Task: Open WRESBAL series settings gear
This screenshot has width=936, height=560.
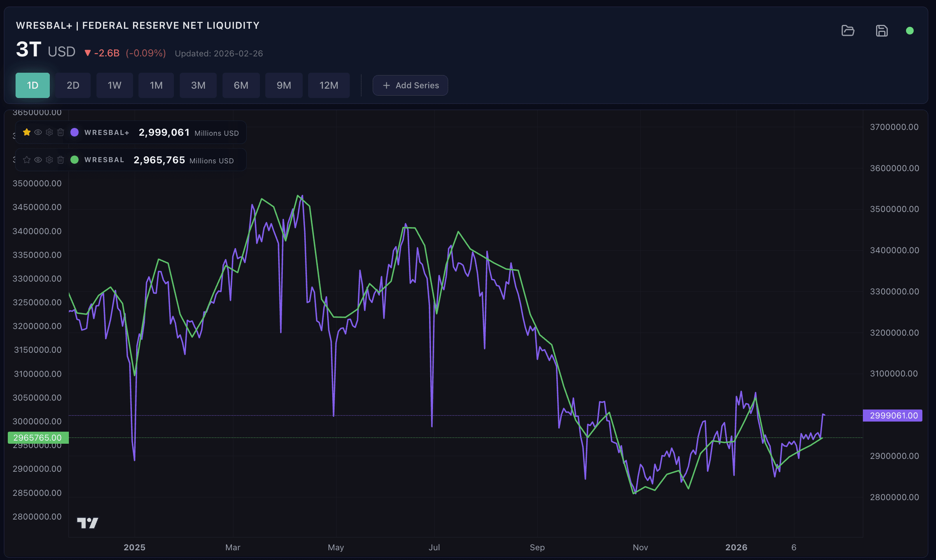Action: [x=49, y=160]
